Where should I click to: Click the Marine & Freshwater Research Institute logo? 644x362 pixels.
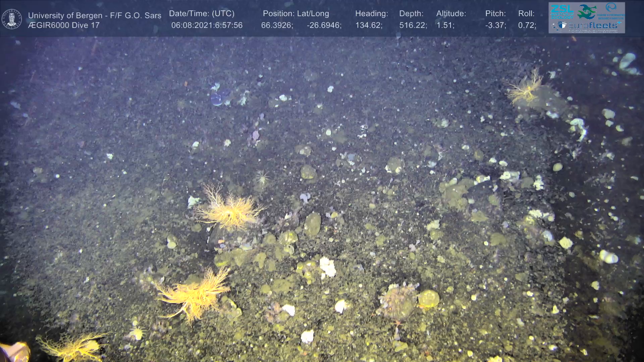611,11
